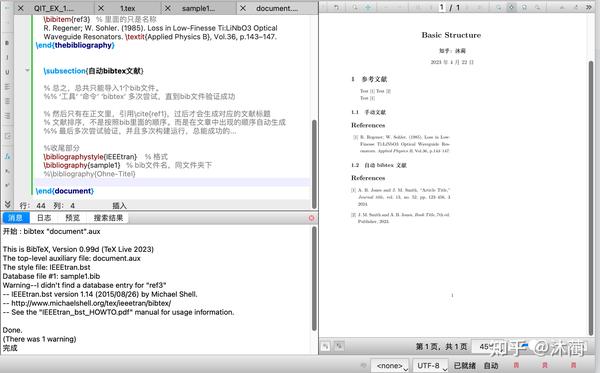This screenshot has width=600, height=373.
Task: Click the editor's vertical scrollbar
Action: click(x=314, y=164)
